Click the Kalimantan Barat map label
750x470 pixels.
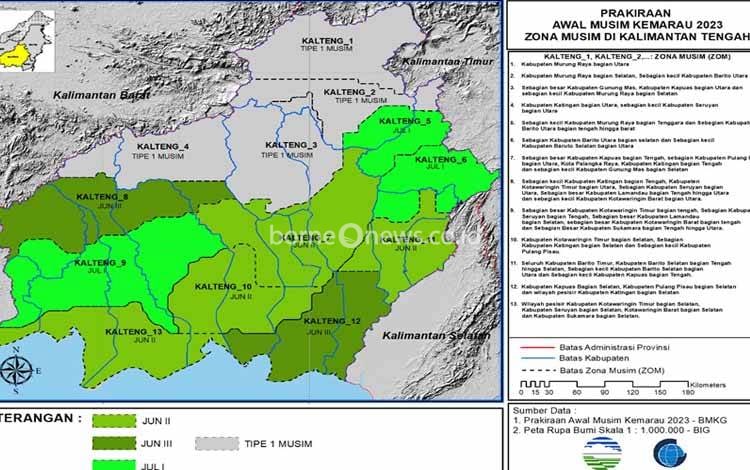tap(102, 95)
